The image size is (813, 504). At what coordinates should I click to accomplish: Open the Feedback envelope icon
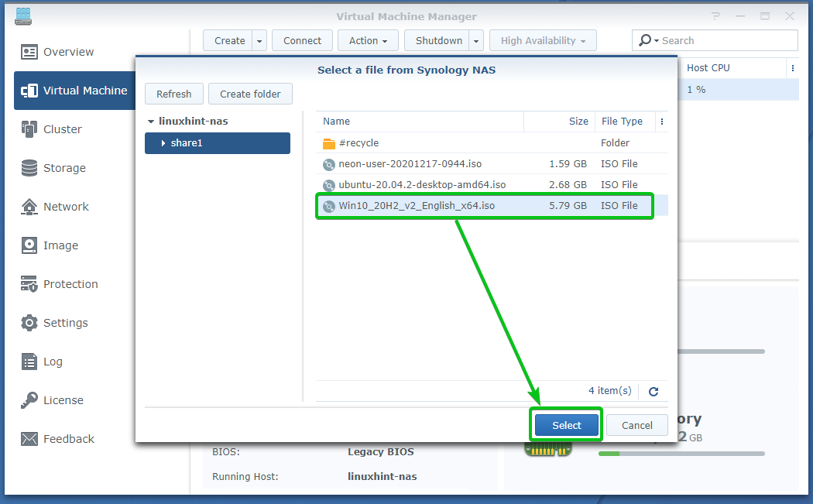click(29, 439)
